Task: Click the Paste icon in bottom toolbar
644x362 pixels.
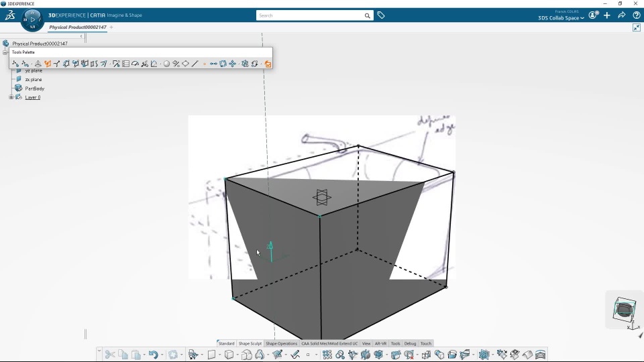Action: 136,354
